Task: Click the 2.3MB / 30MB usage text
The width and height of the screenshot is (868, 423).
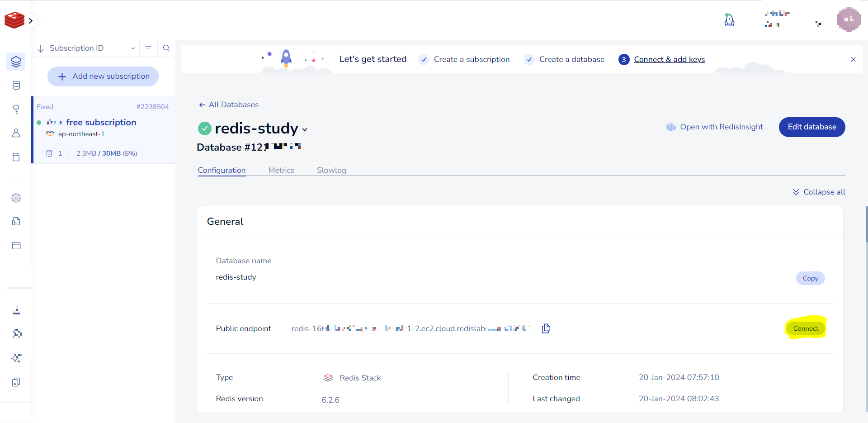Action: (107, 153)
